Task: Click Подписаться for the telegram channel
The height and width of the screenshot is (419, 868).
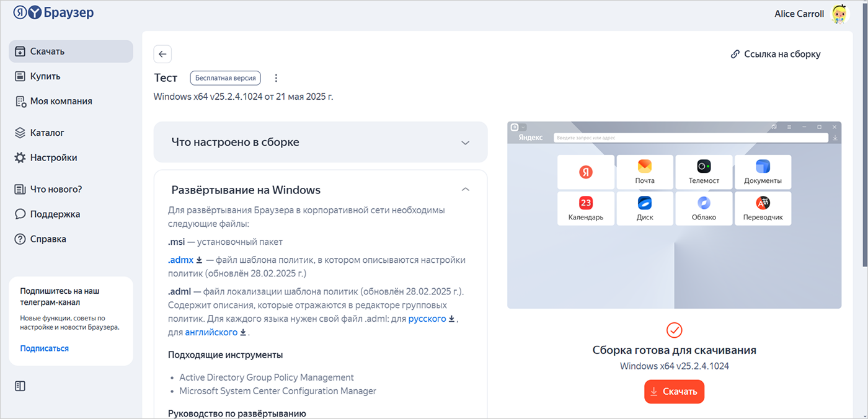Action: coord(44,348)
